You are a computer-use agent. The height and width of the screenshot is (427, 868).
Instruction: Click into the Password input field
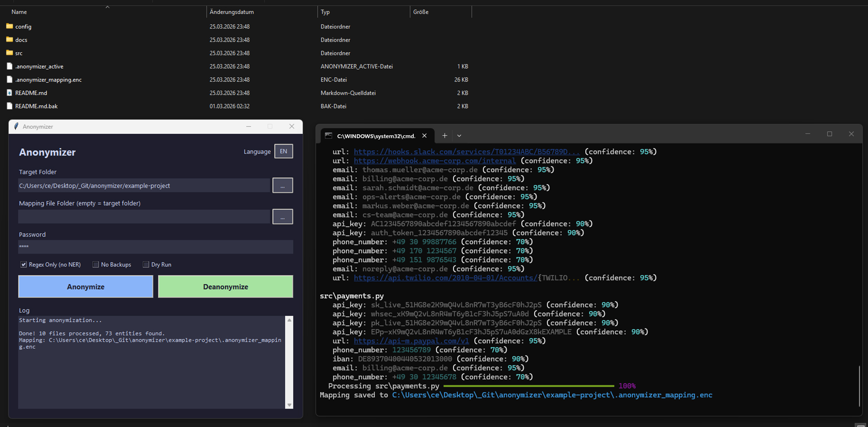click(x=156, y=247)
